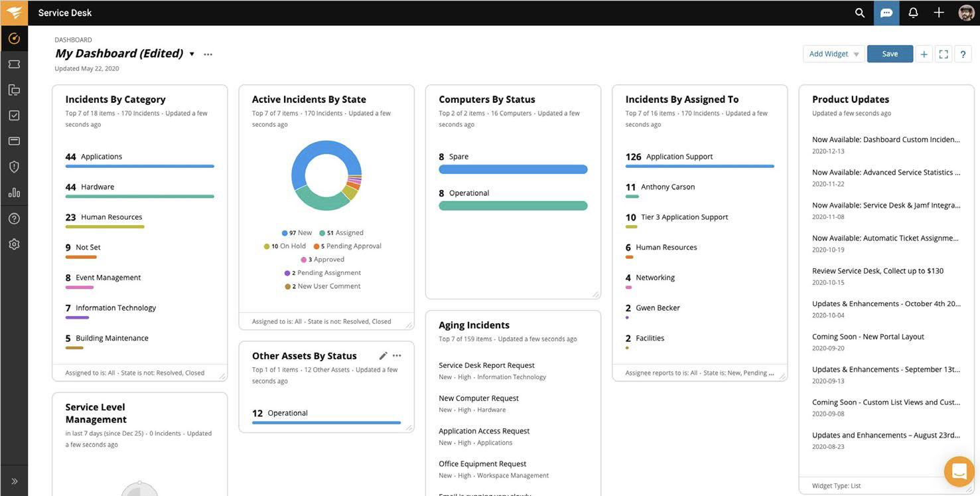Screen dimensions: 980x496
Task: Click the risk shield icon in sidebar
Action: tap(14, 167)
